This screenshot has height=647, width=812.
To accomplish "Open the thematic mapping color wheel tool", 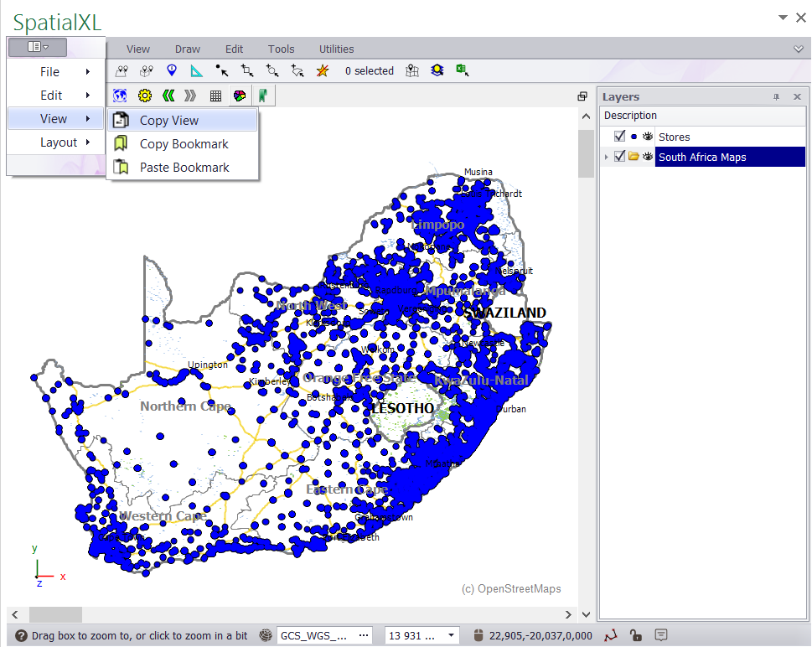I will pos(240,95).
